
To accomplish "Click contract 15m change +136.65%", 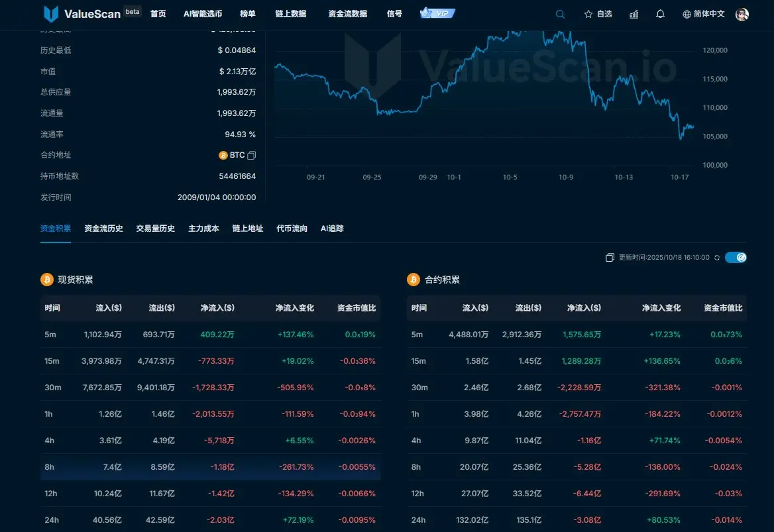I will pos(662,361).
